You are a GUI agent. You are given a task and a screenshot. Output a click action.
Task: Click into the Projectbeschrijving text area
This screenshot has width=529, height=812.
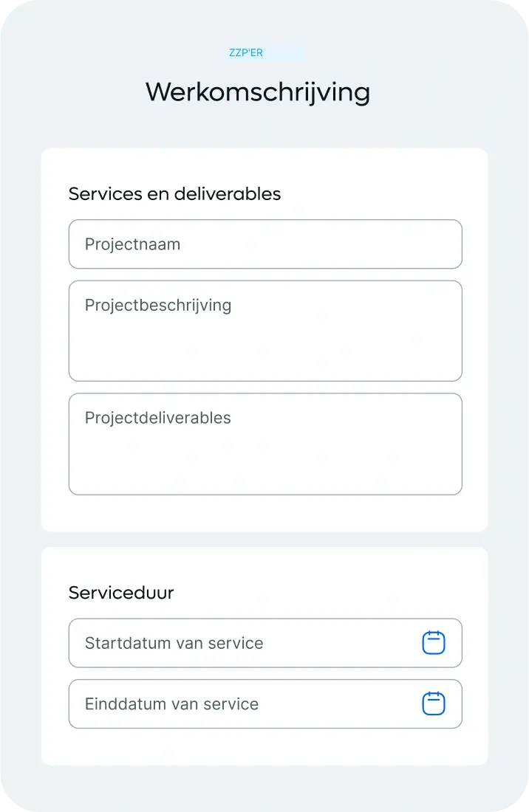[264, 331]
